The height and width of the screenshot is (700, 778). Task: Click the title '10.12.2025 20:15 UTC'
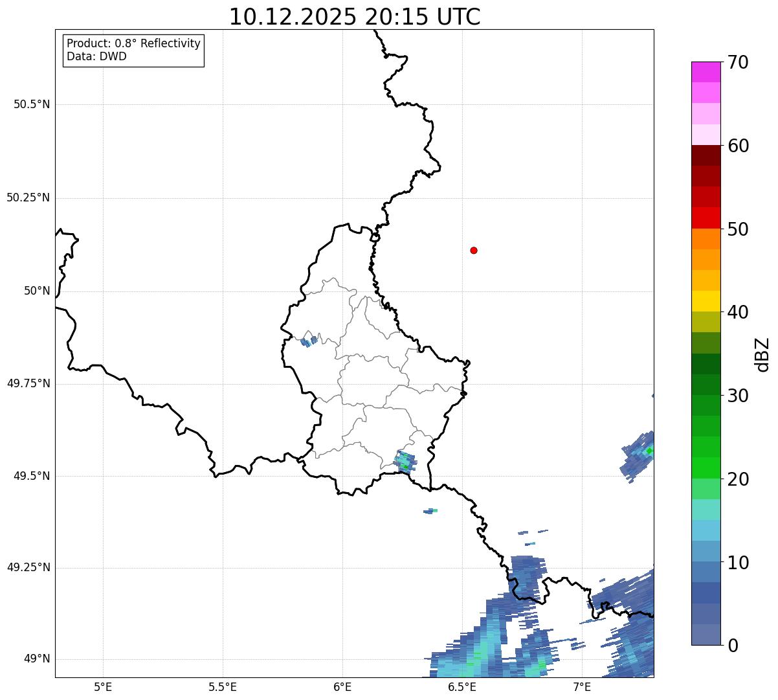click(x=355, y=17)
